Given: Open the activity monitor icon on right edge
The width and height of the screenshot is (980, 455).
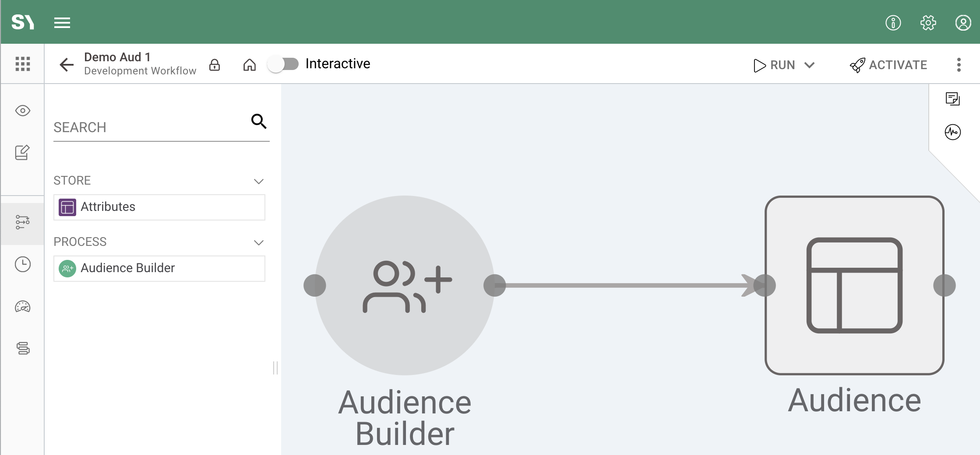Looking at the screenshot, I should click(954, 132).
